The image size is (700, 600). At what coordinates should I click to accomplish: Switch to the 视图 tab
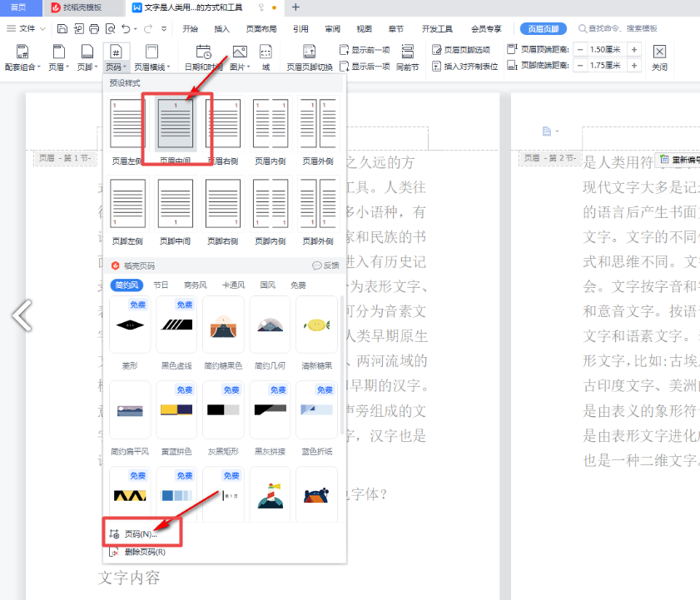click(x=365, y=28)
